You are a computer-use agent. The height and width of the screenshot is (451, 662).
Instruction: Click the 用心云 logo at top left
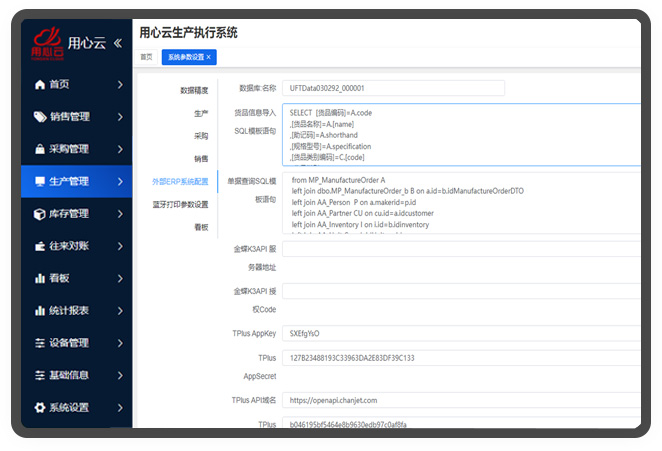click(x=43, y=44)
